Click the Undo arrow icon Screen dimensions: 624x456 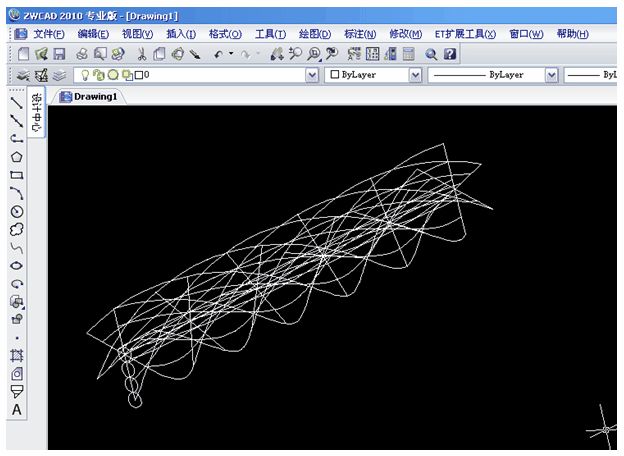(218, 54)
